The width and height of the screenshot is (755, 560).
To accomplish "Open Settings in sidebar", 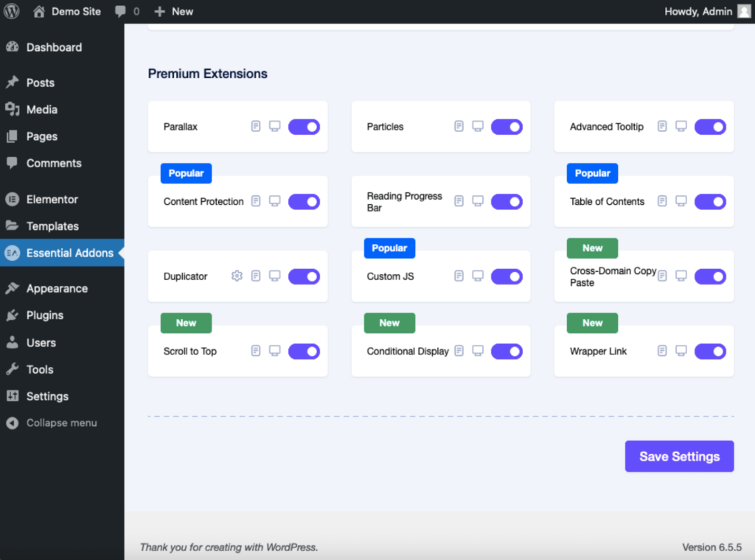I will 62,396.
